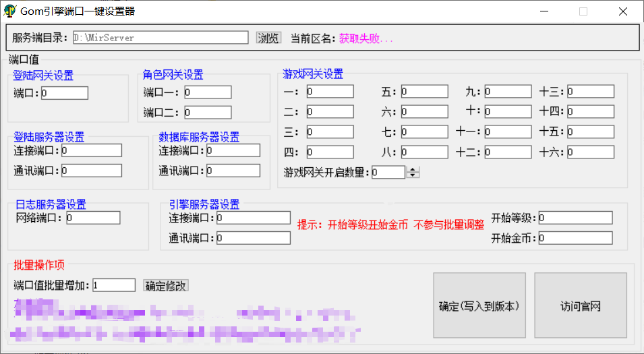Click the 游戏网关 二 port field
Image resolution: width=644 pixels, height=354 pixels.
click(330, 111)
